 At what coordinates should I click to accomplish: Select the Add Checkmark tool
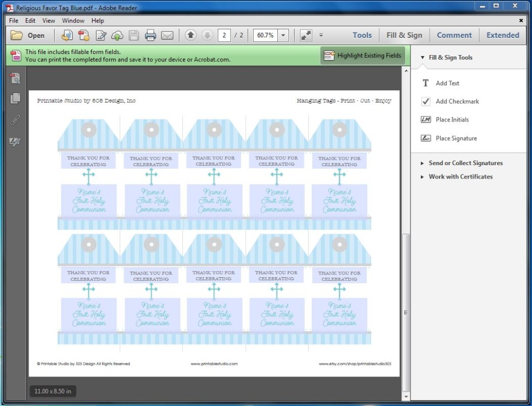click(x=457, y=101)
